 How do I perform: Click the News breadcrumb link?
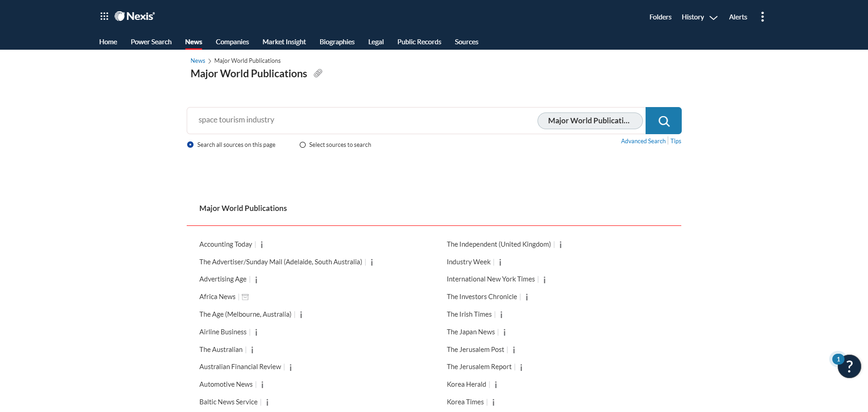pos(198,61)
